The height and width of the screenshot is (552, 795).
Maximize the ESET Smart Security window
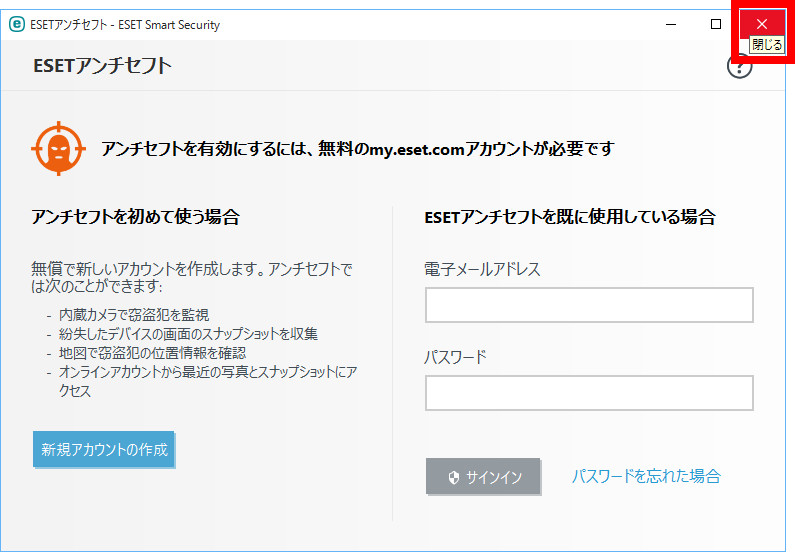[x=716, y=24]
